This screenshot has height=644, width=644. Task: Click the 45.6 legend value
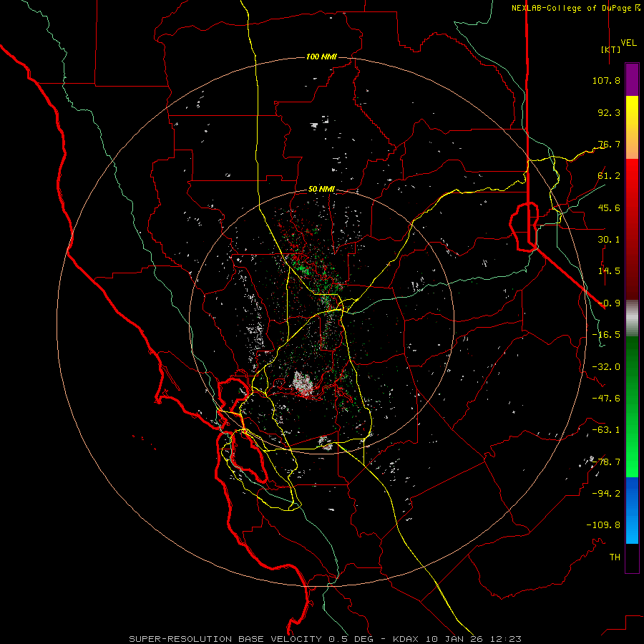click(x=609, y=208)
